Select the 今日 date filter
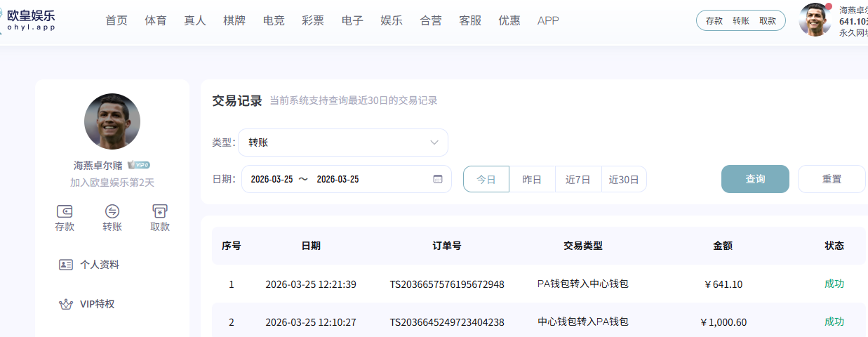Viewport: 868px width, 337px height. [x=486, y=179]
